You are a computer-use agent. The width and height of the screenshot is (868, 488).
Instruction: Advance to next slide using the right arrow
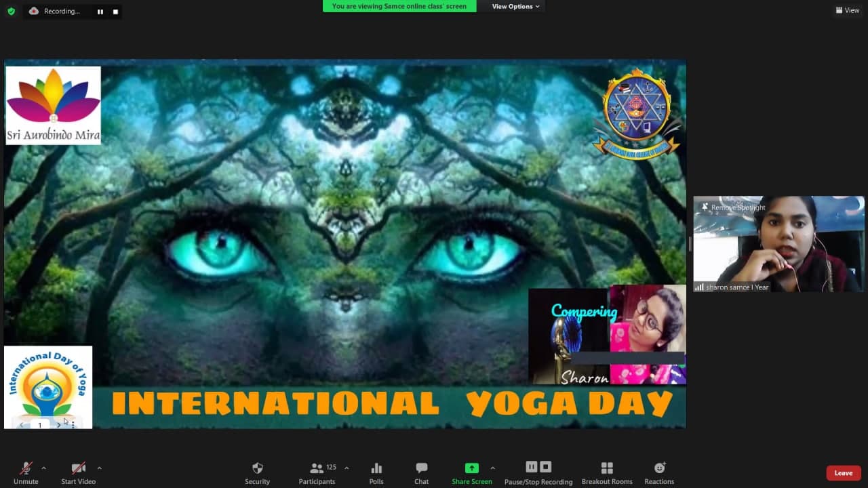coord(58,425)
